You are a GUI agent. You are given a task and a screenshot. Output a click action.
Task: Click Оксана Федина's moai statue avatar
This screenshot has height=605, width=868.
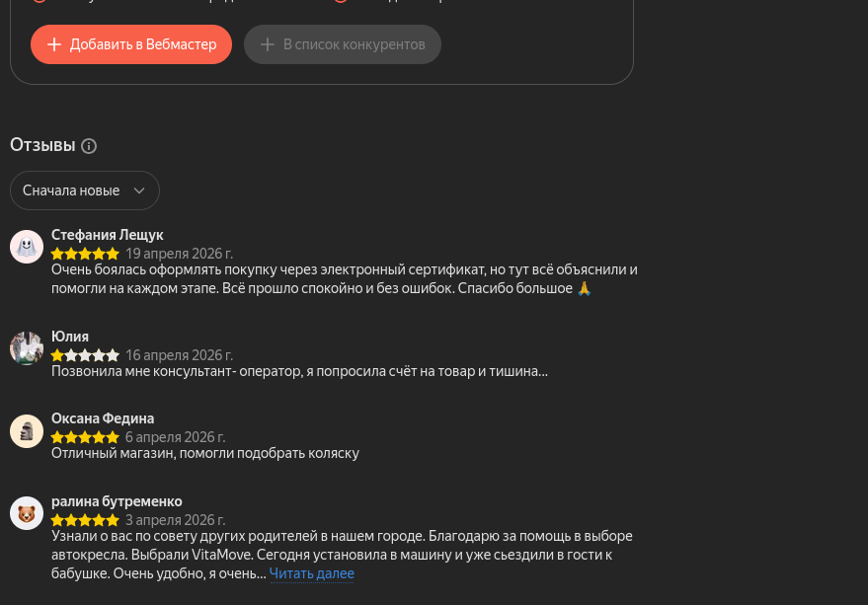click(27, 431)
